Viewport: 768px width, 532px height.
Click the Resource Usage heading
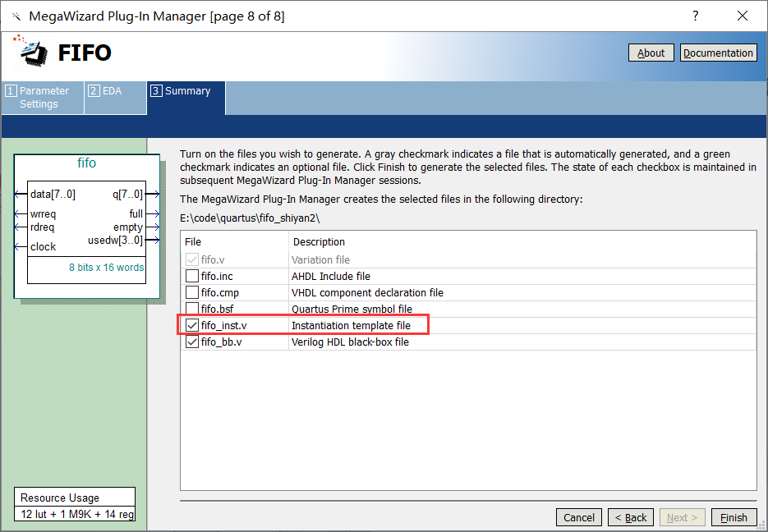[60, 498]
